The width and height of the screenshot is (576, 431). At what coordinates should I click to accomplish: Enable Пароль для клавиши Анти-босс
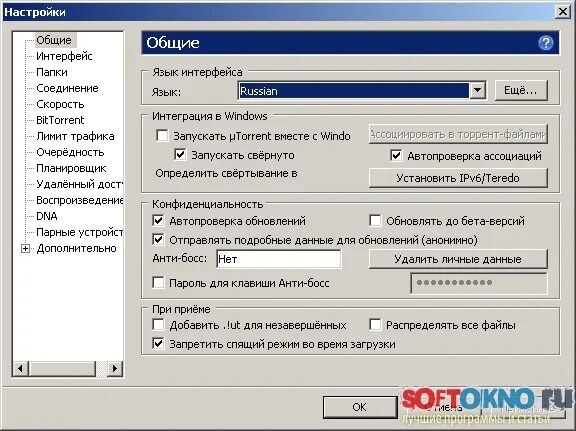pyautogui.click(x=158, y=283)
